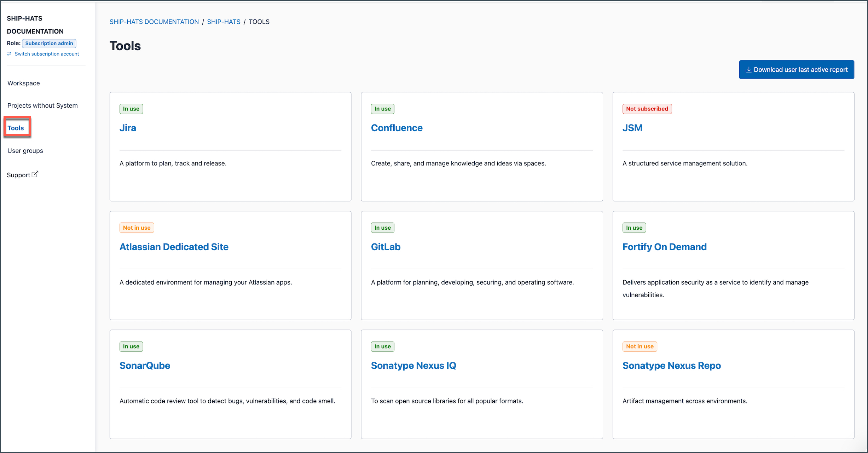Click In use badge on SonarQube card

[131, 346]
